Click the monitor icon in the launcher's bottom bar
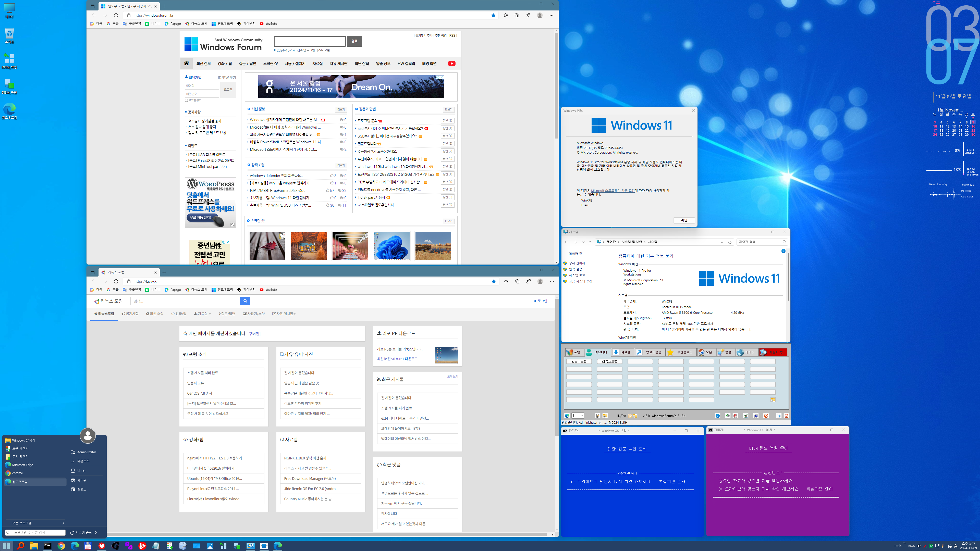 (756, 416)
